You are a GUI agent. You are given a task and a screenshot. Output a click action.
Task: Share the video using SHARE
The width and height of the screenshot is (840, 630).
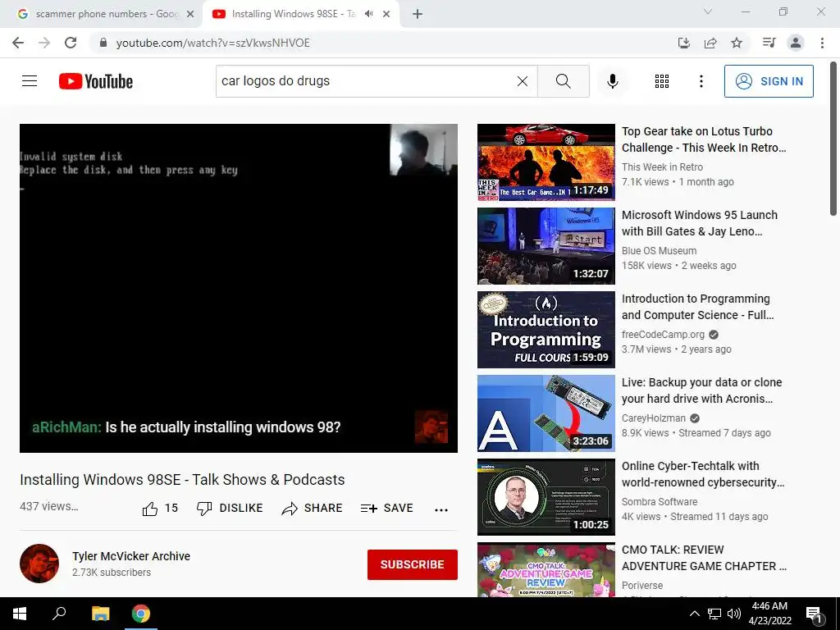click(312, 508)
